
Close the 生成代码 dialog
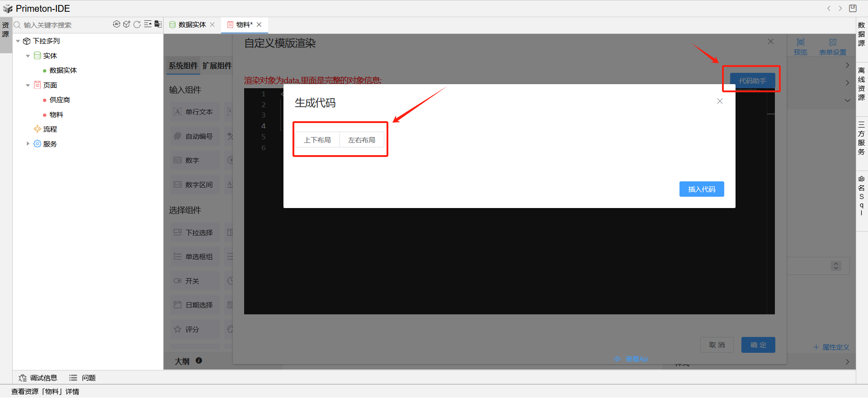point(720,101)
